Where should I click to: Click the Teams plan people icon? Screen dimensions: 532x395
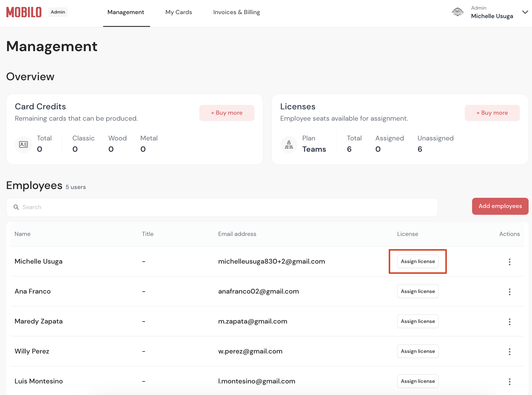pos(289,144)
